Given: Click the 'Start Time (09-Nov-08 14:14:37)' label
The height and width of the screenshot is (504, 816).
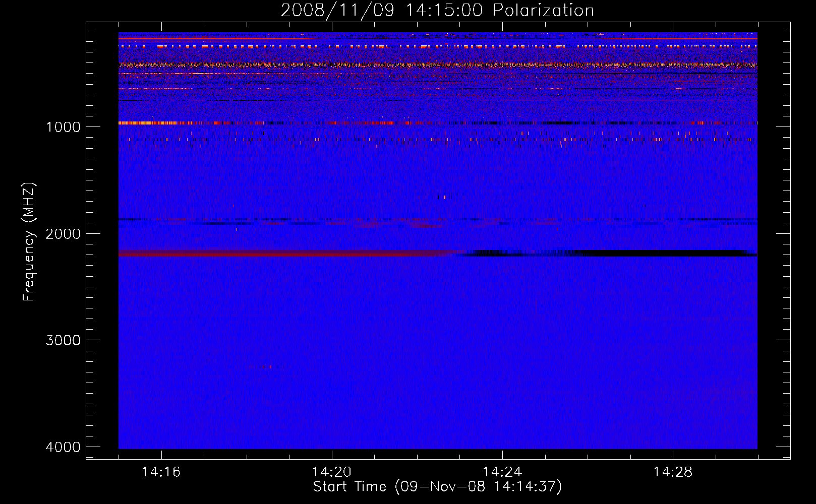Looking at the screenshot, I should click(437, 487).
